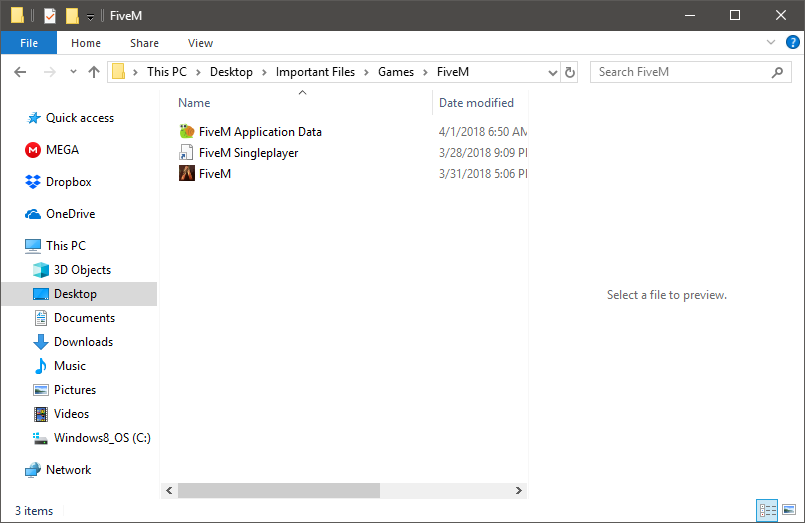This screenshot has width=805, height=523.
Task: Click the 3D Objects cube icon
Action: click(x=41, y=270)
